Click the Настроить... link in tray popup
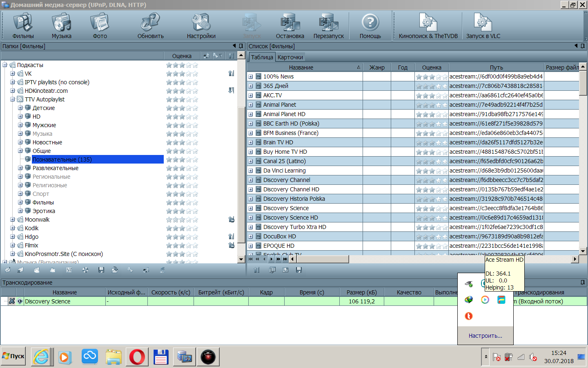The image size is (588, 368). pos(485,336)
